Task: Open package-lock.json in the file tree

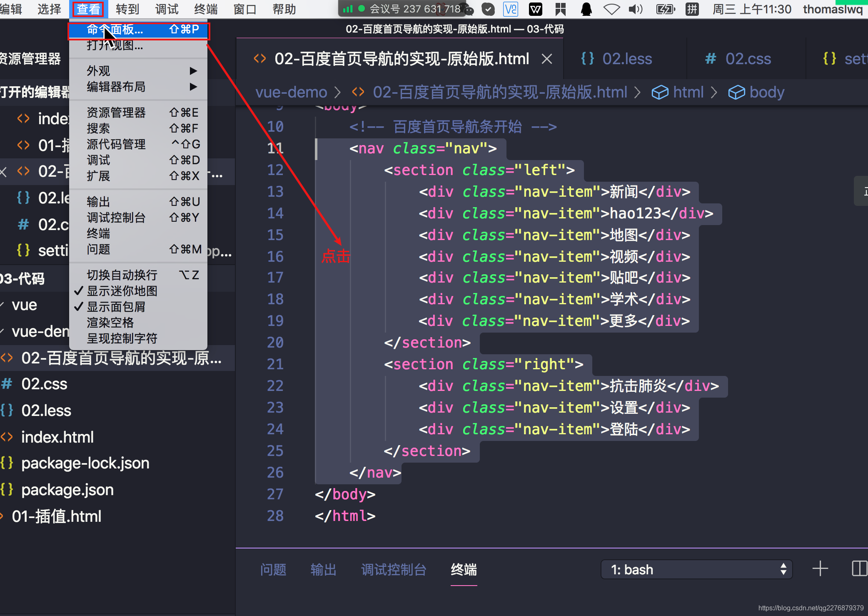Action: pos(117,463)
